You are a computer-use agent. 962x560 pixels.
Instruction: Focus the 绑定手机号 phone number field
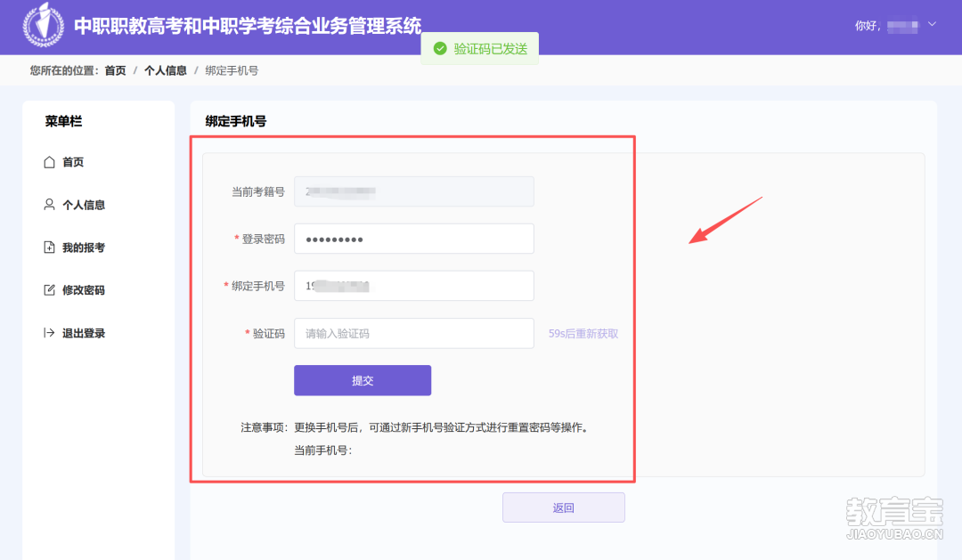pyautogui.click(x=414, y=286)
